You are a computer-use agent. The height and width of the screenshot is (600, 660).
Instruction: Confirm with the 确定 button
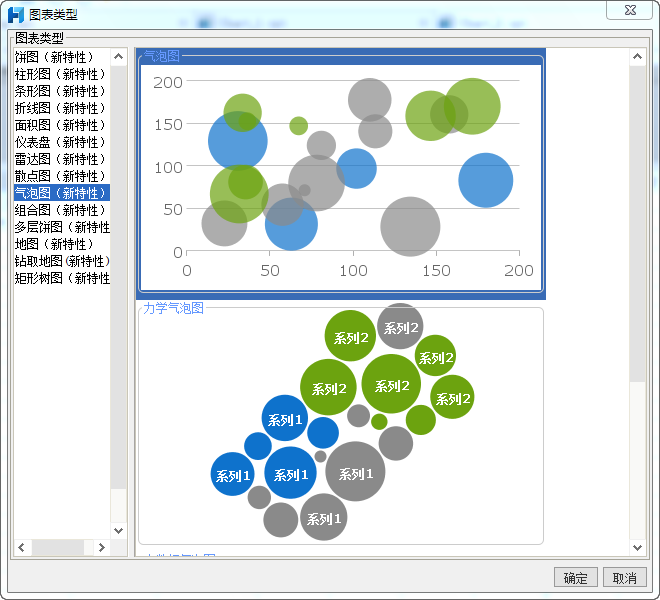(x=575, y=578)
